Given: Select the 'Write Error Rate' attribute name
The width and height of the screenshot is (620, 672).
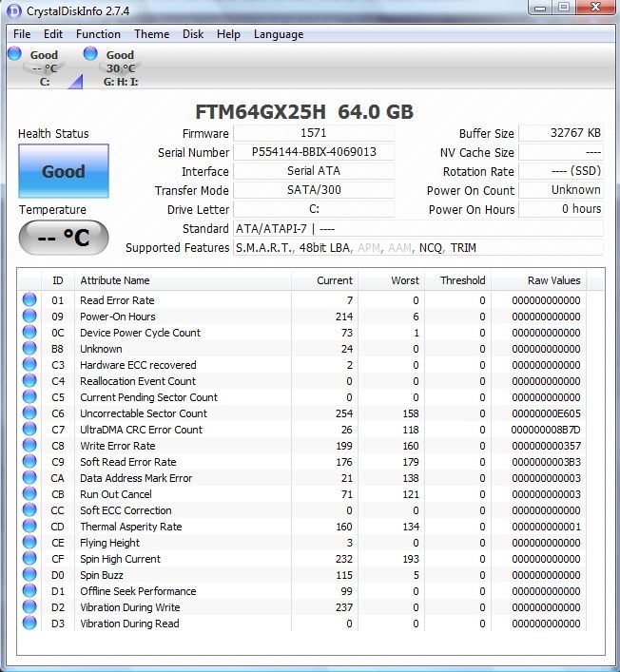Looking at the screenshot, I should click(118, 446).
